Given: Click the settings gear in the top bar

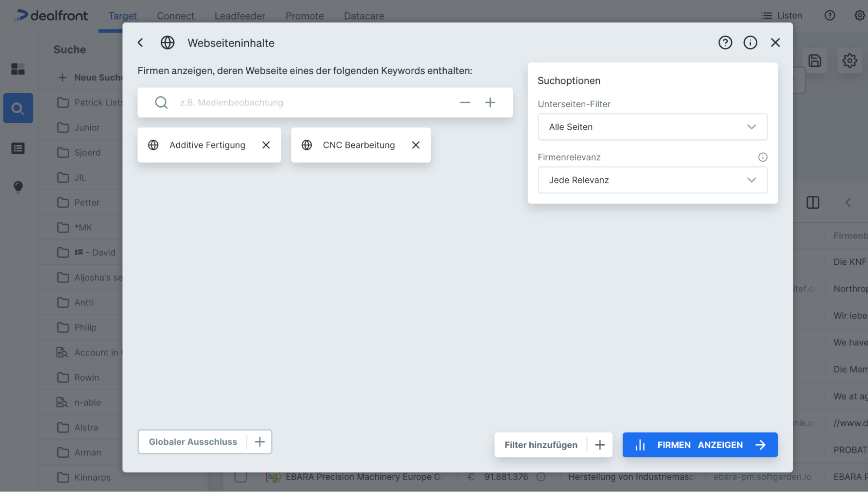Looking at the screenshot, I should coord(859,15).
